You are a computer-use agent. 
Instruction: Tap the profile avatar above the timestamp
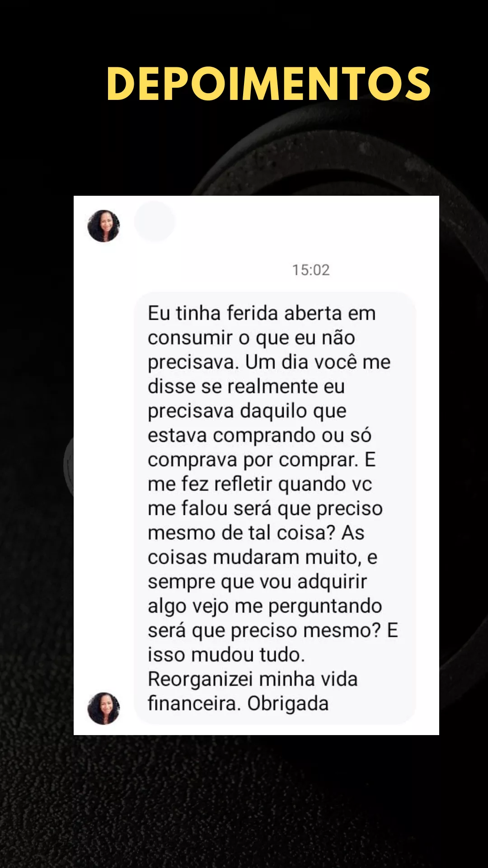coord(103,226)
